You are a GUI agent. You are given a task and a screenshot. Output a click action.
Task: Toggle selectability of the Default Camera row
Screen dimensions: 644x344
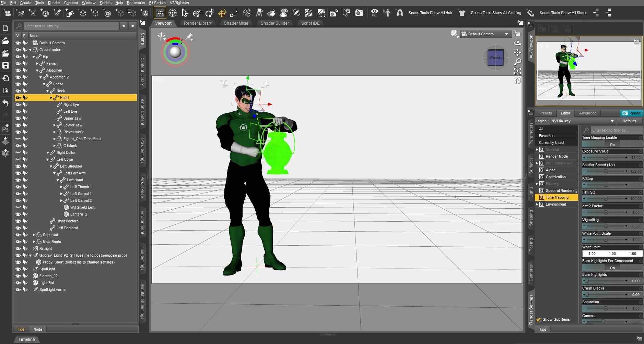pos(25,43)
